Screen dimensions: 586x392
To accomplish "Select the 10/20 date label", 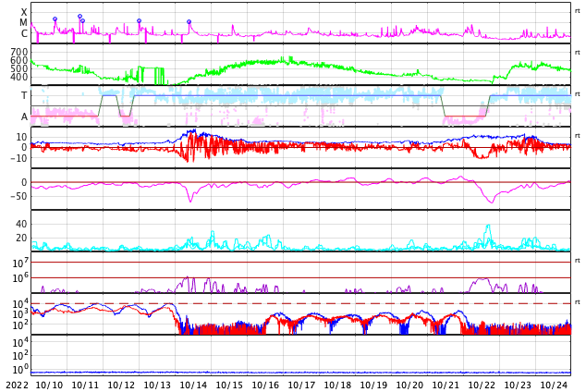I will tap(410, 385).
